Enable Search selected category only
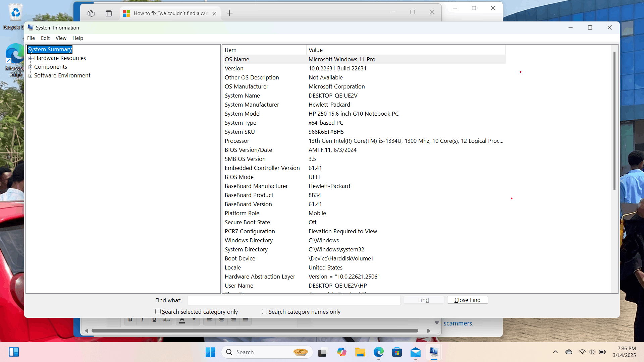The height and width of the screenshot is (362, 644). (158, 311)
